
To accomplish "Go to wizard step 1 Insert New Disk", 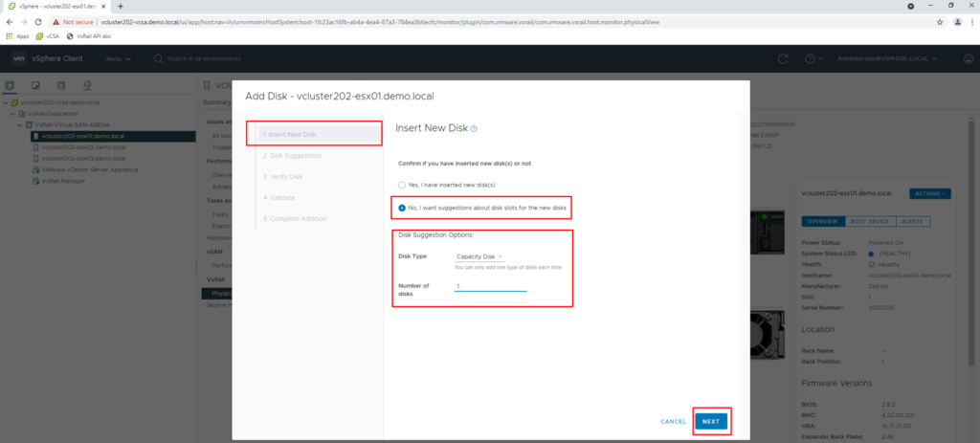I will point(320,134).
